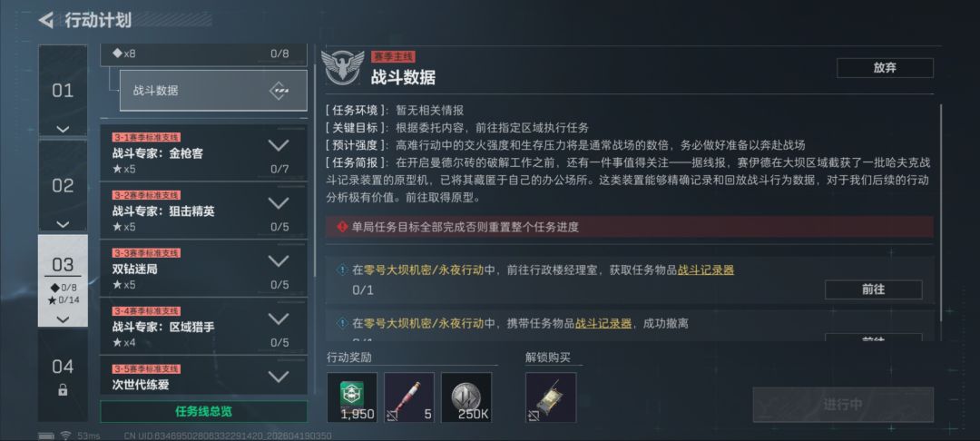Viewport: 980px width, 441px height.
Task: Click the eagle emblem beside 战斗数据 title
Action: click(x=342, y=67)
